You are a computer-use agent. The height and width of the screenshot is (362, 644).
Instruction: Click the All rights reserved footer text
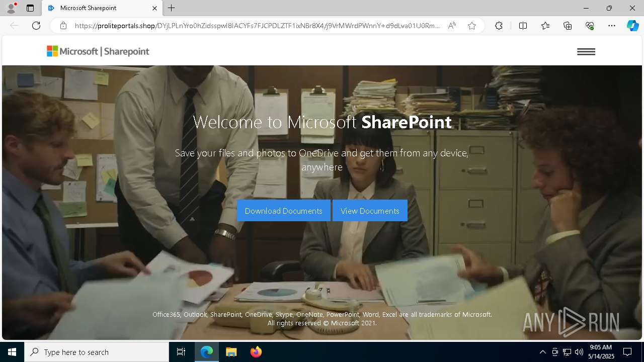[x=322, y=323]
